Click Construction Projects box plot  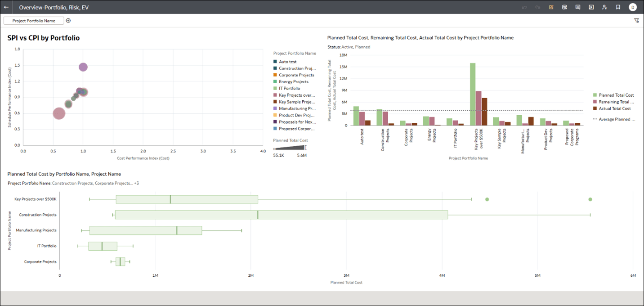coord(282,215)
